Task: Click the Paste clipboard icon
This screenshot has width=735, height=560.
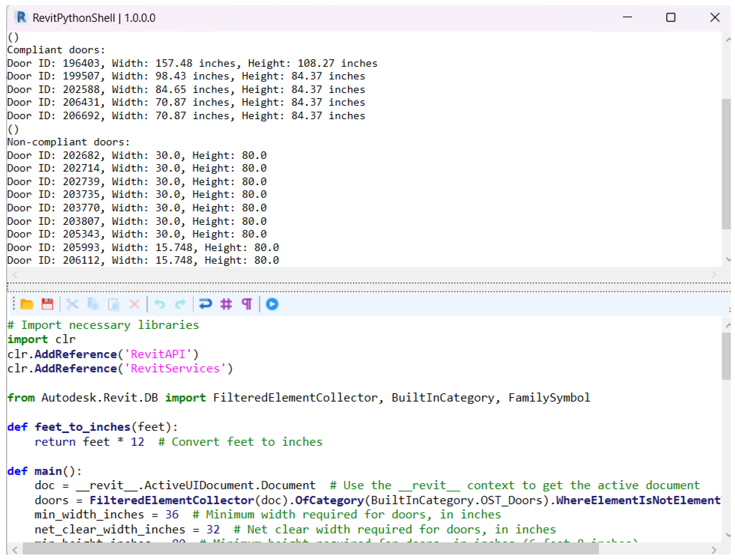Action: tap(114, 304)
